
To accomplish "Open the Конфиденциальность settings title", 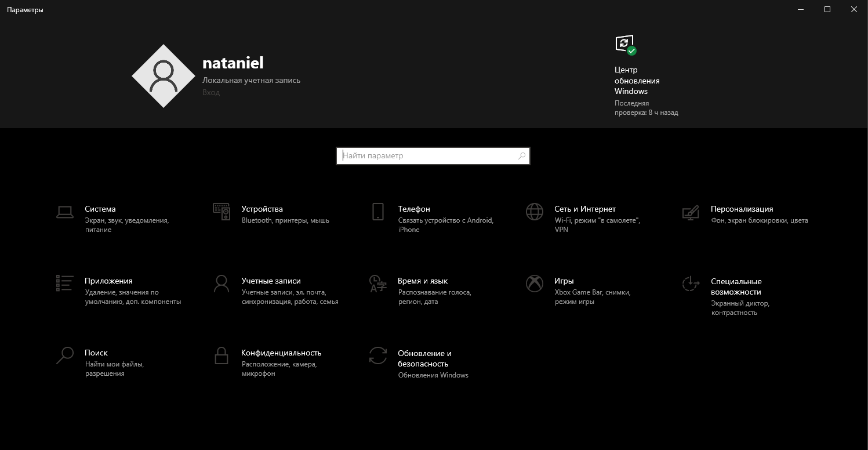I will (281, 353).
